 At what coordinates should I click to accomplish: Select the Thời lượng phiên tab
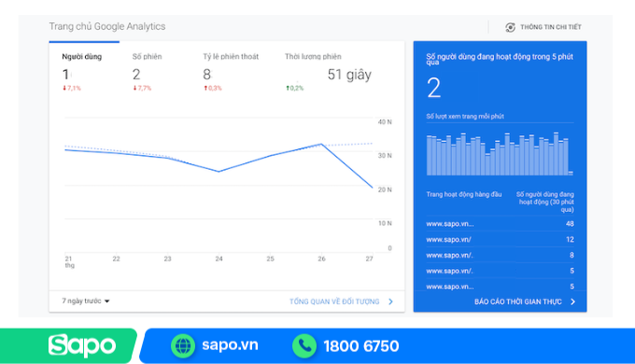(x=313, y=57)
